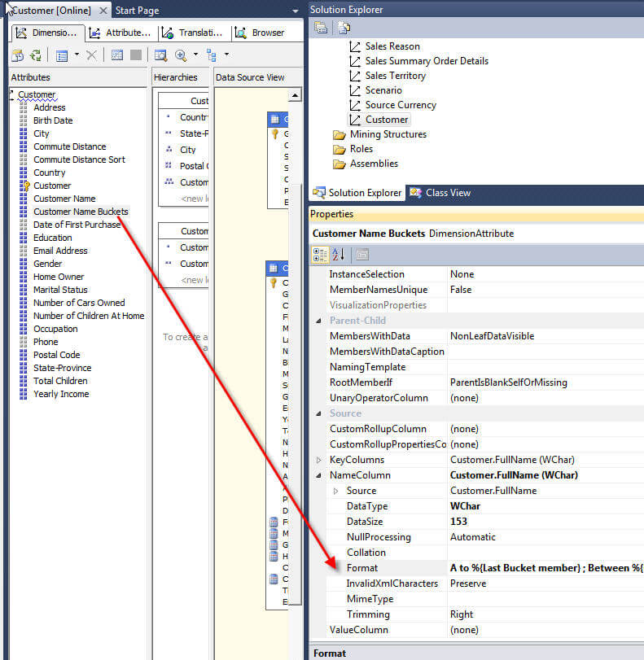Click the Gender attribute icon
Viewport: 644px width, 660px height.
click(x=24, y=264)
